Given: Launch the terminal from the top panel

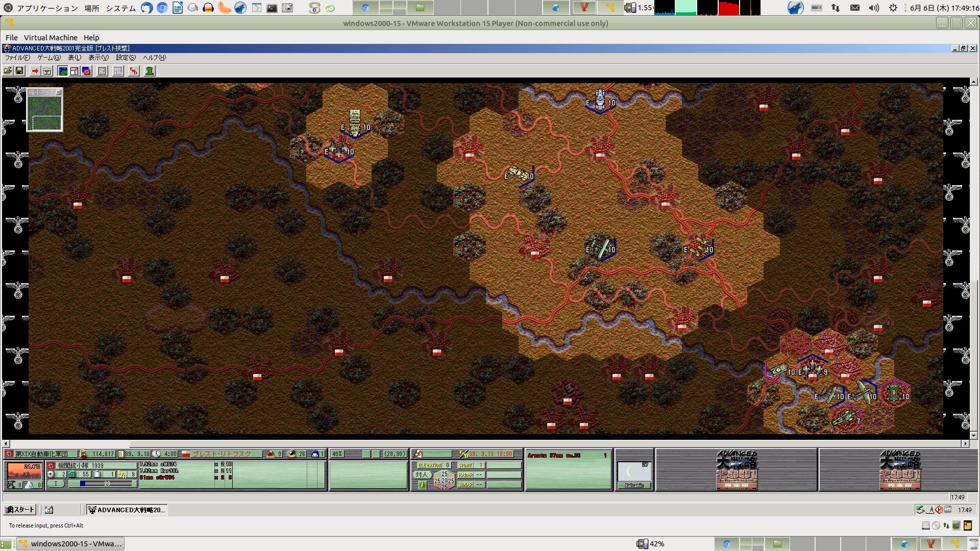Looking at the screenshot, I should tap(272, 8).
